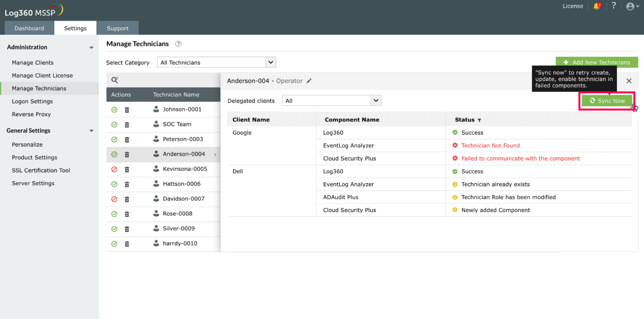
Task: Click the 'Technician Not Found' status
Action: click(x=490, y=146)
